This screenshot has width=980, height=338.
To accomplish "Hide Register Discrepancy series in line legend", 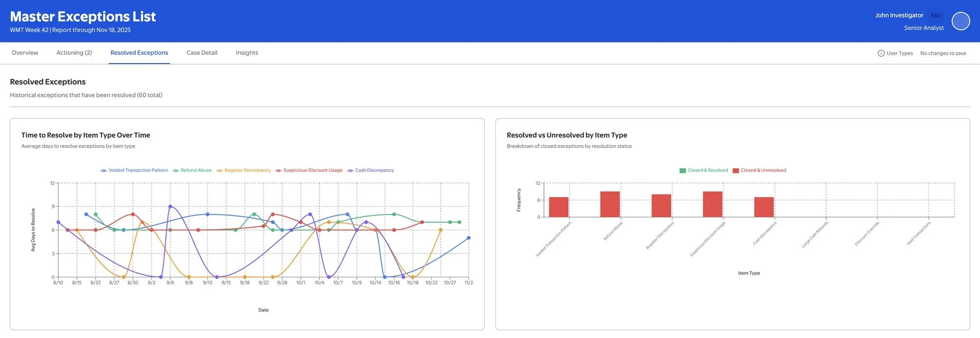I will click(244, 170).
